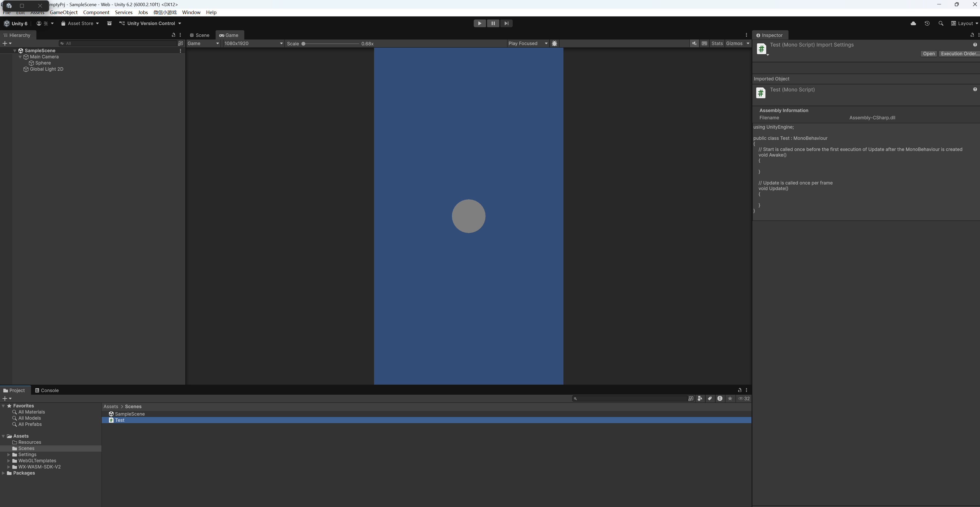Click the Open script button
Screen dimensions: 980x507
(x=928, y=54)
